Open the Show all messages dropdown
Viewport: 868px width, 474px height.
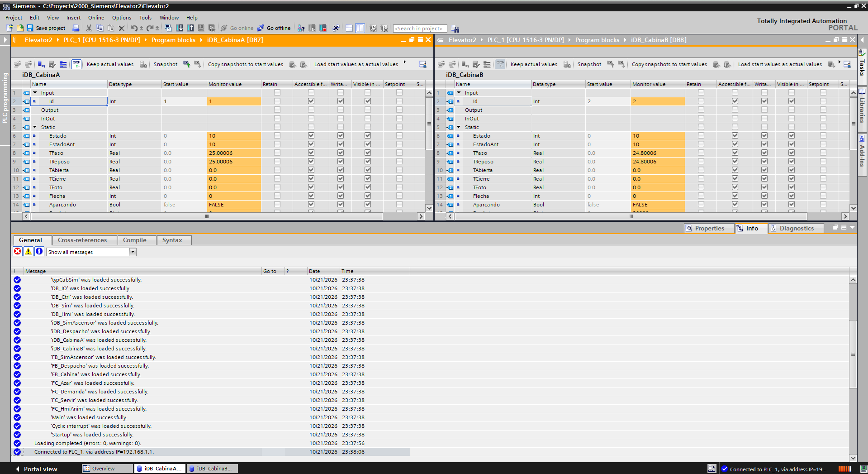133,252
